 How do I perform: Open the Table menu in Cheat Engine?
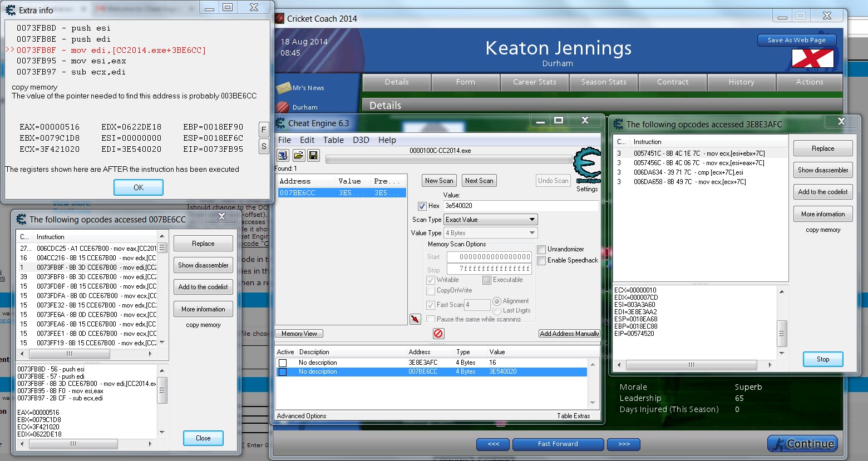click(333, 140)
